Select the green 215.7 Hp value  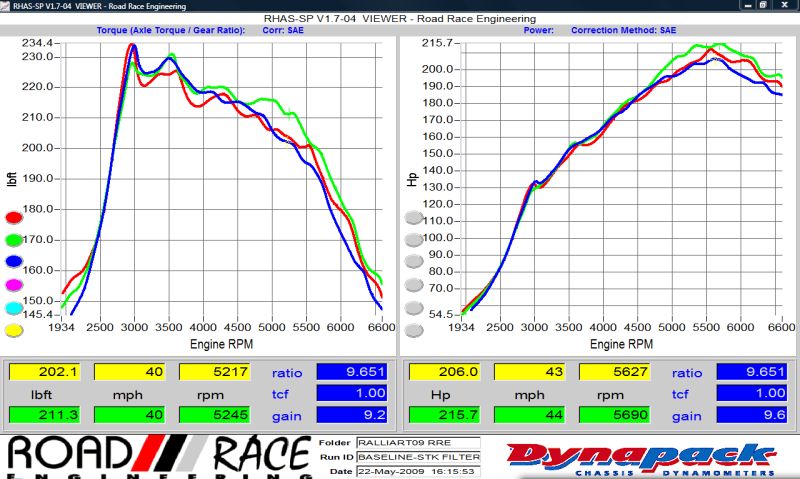(440, 415)
